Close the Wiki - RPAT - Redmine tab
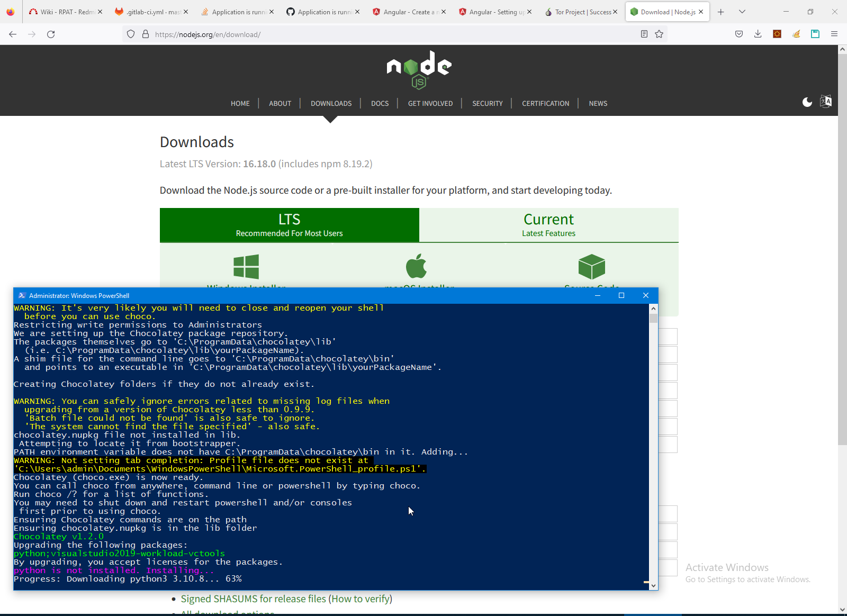 100,12
